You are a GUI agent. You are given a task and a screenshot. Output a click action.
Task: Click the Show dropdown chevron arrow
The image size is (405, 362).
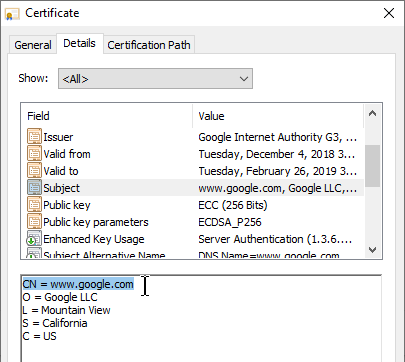coord(244,79)
